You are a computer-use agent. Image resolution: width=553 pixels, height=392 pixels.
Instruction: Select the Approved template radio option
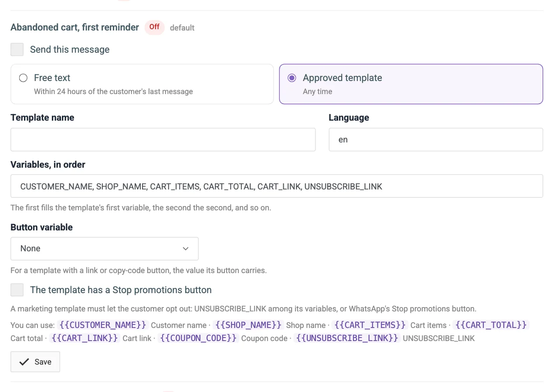pos(292,78)
